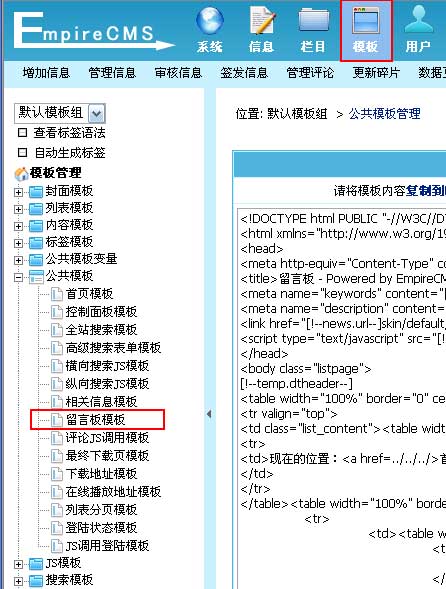The width and height of the screenshot is (446, 589).
Task: Open the 管理信息 menu item
Action: tap(112, 72)
